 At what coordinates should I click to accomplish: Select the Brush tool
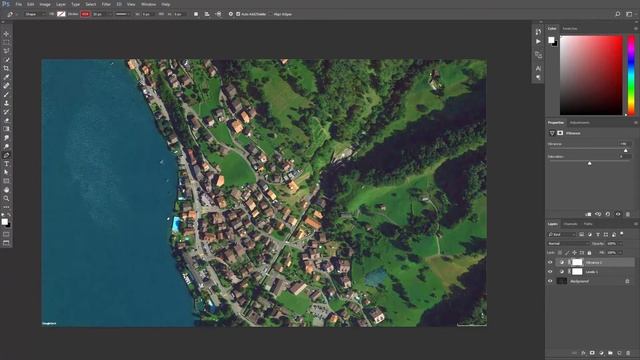click(6, 94)
